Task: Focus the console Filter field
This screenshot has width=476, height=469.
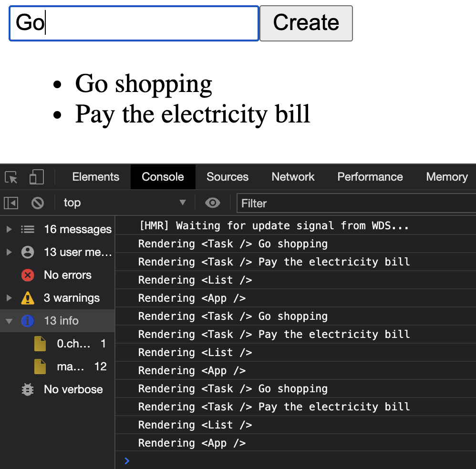Action: point(355,204)
